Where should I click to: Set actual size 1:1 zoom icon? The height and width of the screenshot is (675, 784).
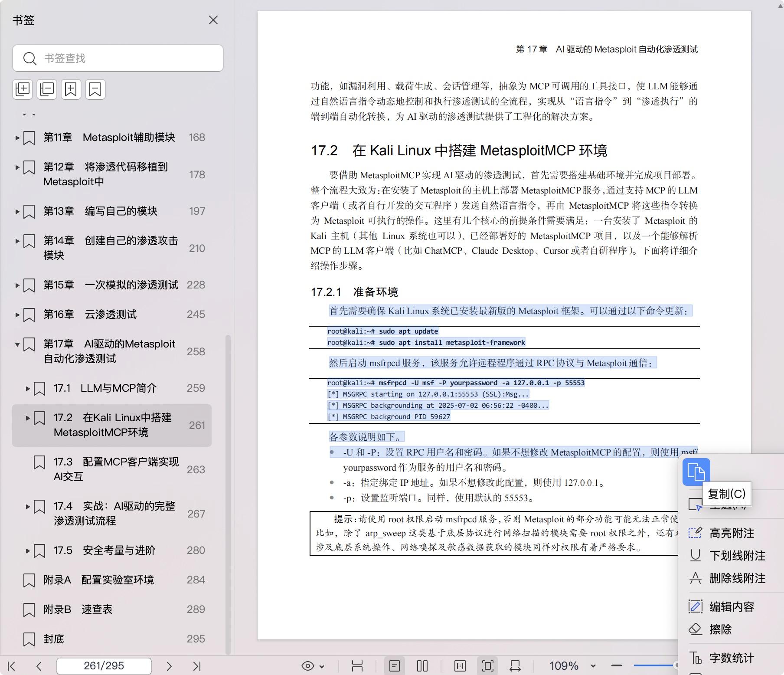point(460,666)
